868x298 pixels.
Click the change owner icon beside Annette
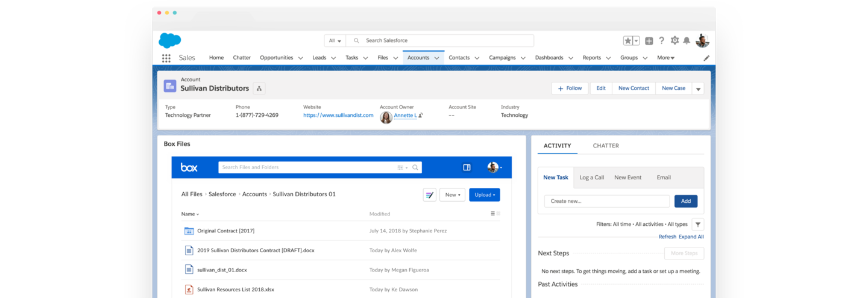tap(420, 115)
